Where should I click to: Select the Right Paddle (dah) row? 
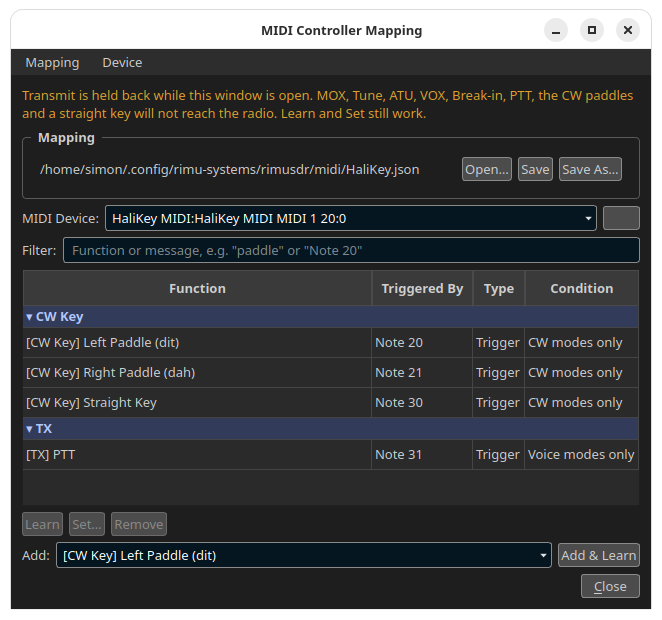click(331, 373)
